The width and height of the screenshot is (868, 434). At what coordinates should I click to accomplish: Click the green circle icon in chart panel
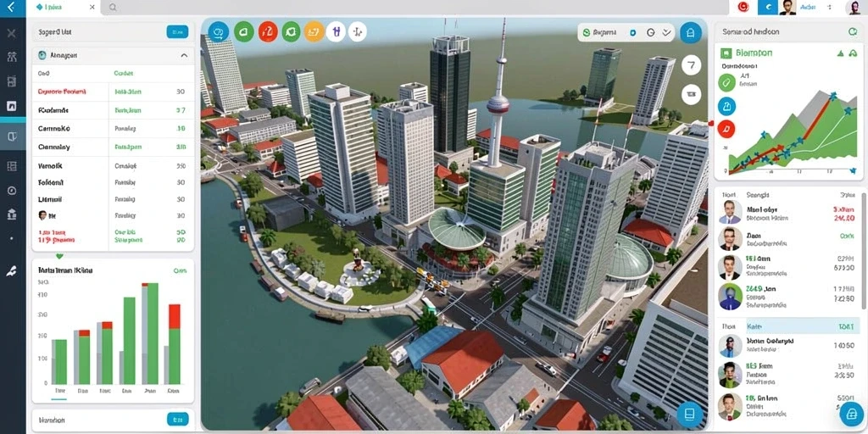(x=726, y=83)
